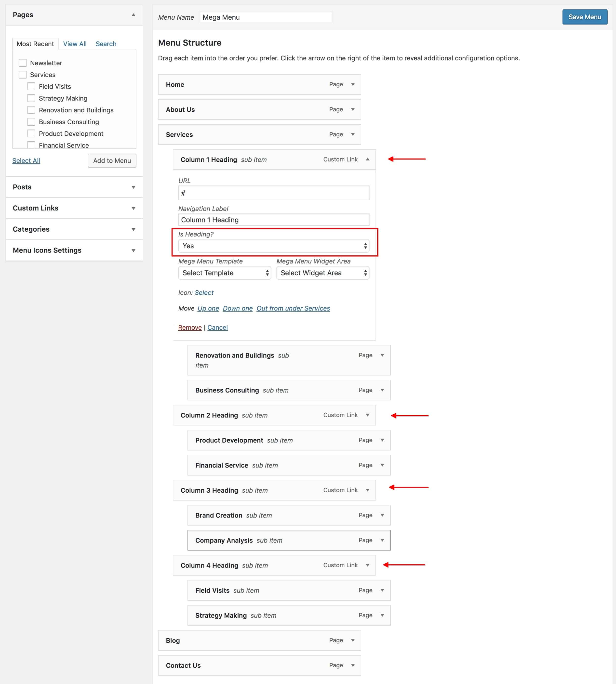Expand the Menu Icons Settings panel
The height and width of the screenshot is (684, 616).
click(133, 251)
